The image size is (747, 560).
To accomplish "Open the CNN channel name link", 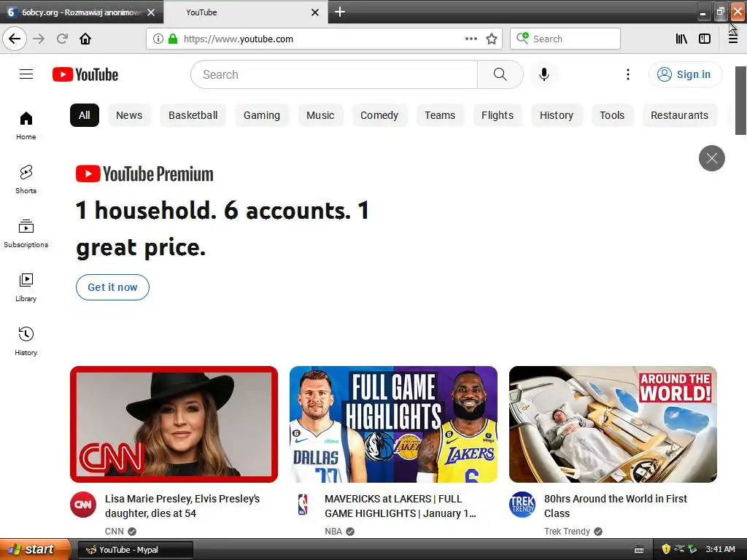I will tap(114, 531).
